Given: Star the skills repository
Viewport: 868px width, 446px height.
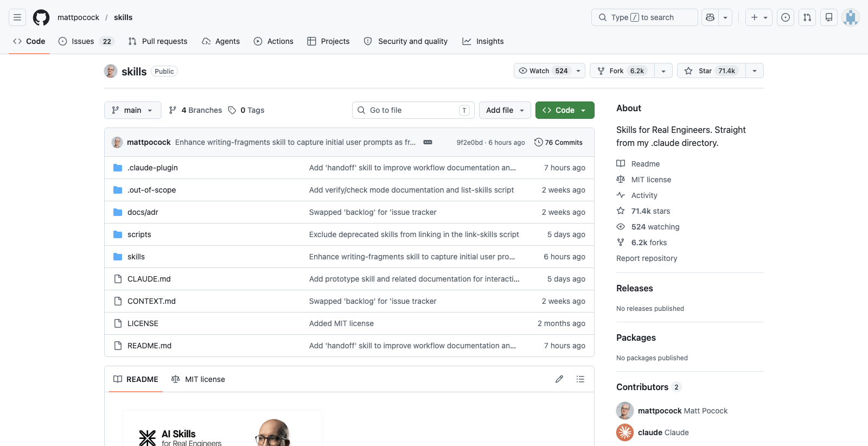Looking at the screenshot, I should pyautogui.click(x=711, y=71).
